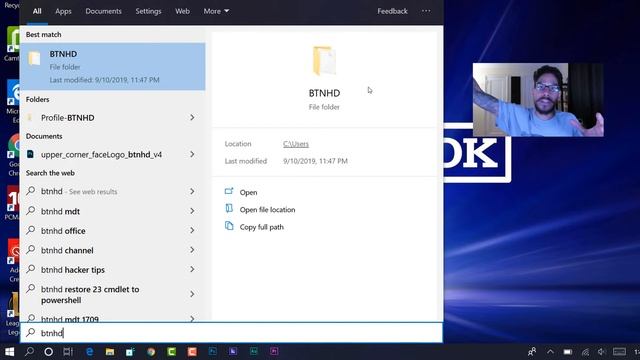Viewport: 640px width, 360px height.
Task: Open Task View from the taskbar
Action: (68, 351)
